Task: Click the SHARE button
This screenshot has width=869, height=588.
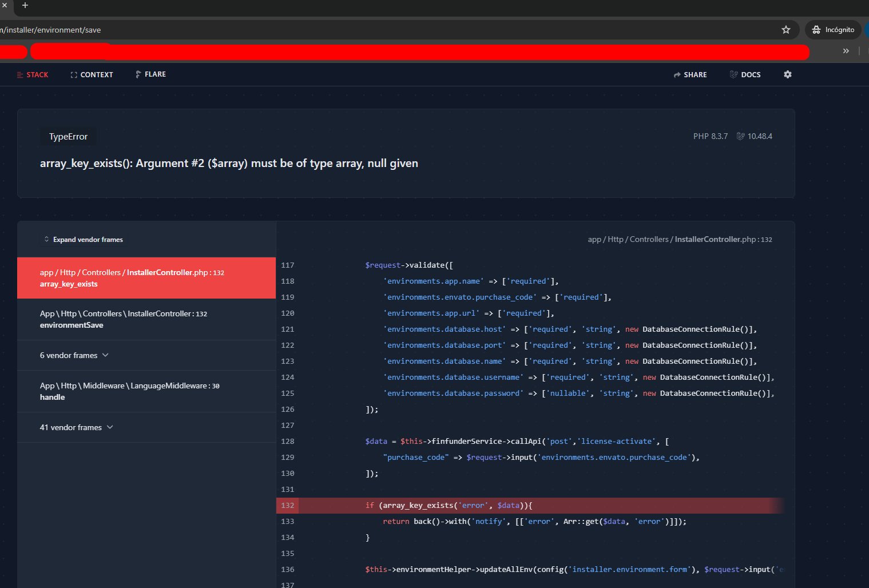Action: point(690,75)
